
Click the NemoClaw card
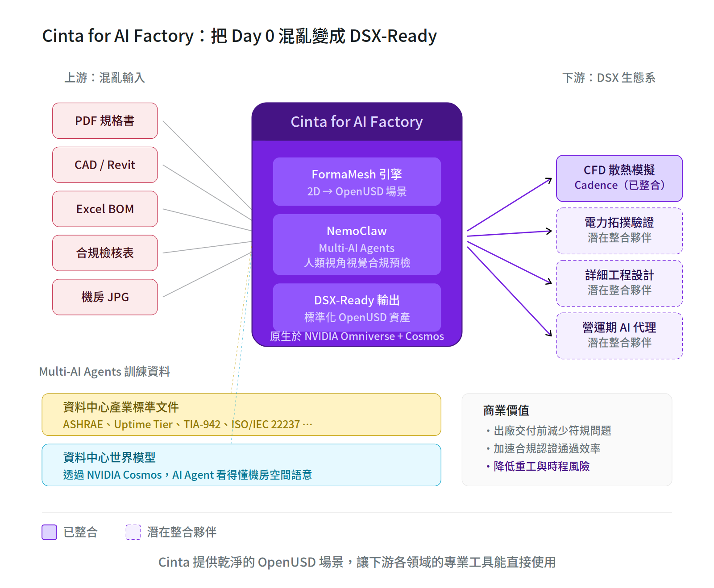pos(357,244)
